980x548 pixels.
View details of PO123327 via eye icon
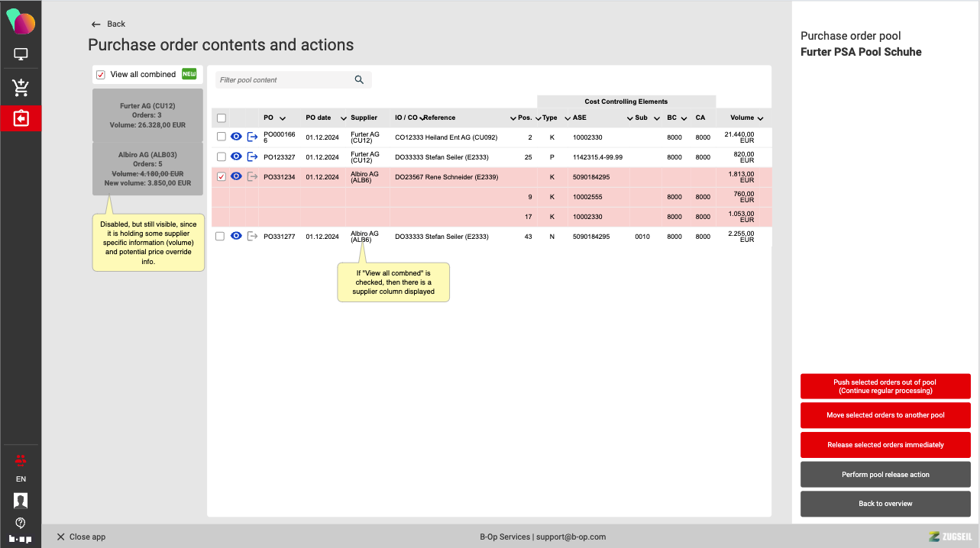[x=236, y=156]
